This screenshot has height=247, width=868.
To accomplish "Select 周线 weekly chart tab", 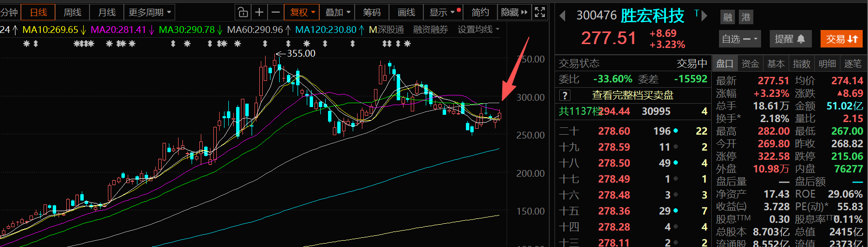I will coord(73,12).
